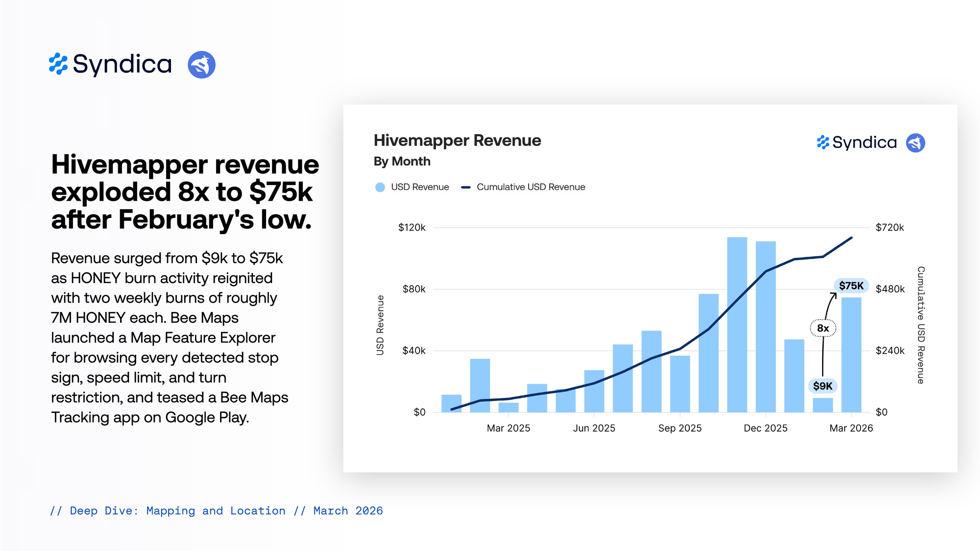Click the By Month subtitle
Viewport: 980px width, 551px height.
click(x=402, y=162)
